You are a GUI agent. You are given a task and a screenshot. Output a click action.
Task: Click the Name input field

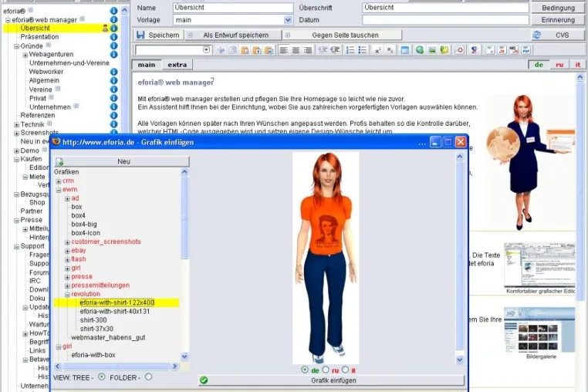[x=233, y=8]
